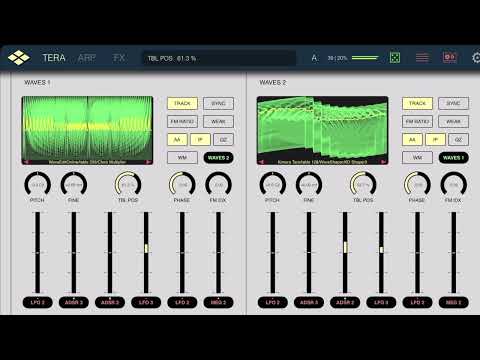
Task: Toggle SYNC in Waves 1
Action: (x=218, y=103)
